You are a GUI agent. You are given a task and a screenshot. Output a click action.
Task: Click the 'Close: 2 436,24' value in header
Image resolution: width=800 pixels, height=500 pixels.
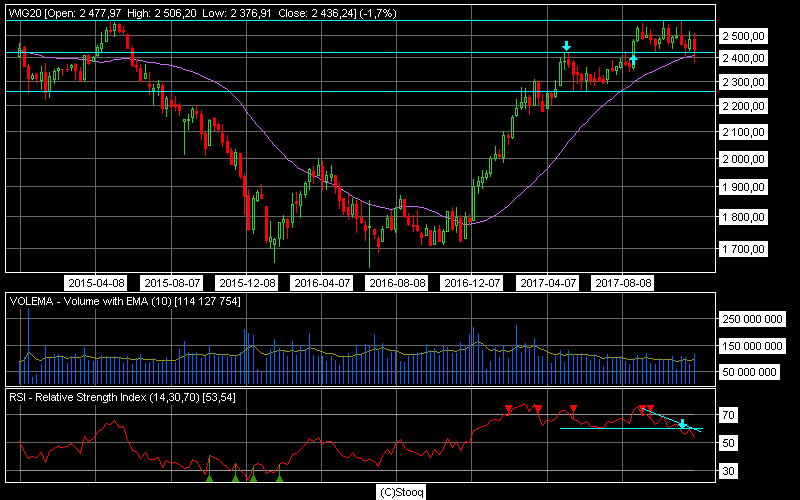(x=316, y=13)
